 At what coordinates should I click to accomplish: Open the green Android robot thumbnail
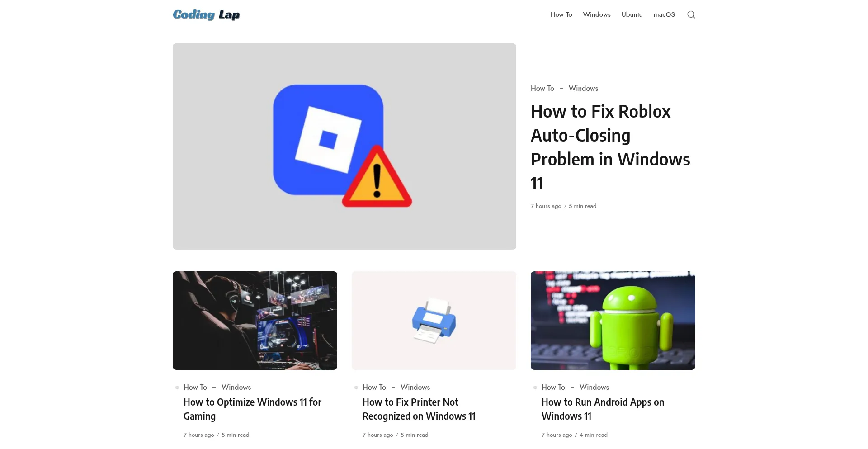click(x=613, y=320)
